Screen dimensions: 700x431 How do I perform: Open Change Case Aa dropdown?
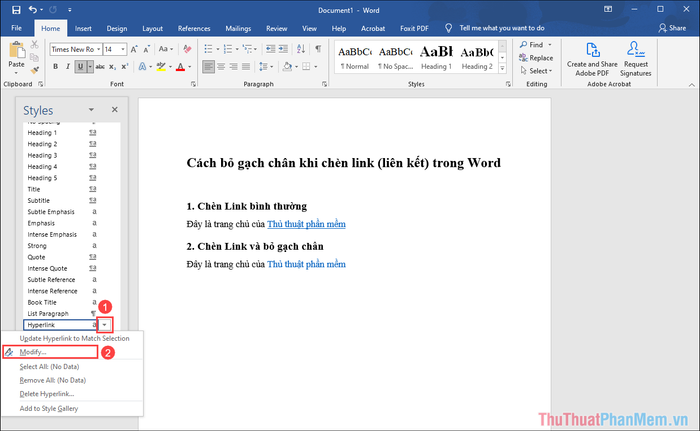point(166,49)
